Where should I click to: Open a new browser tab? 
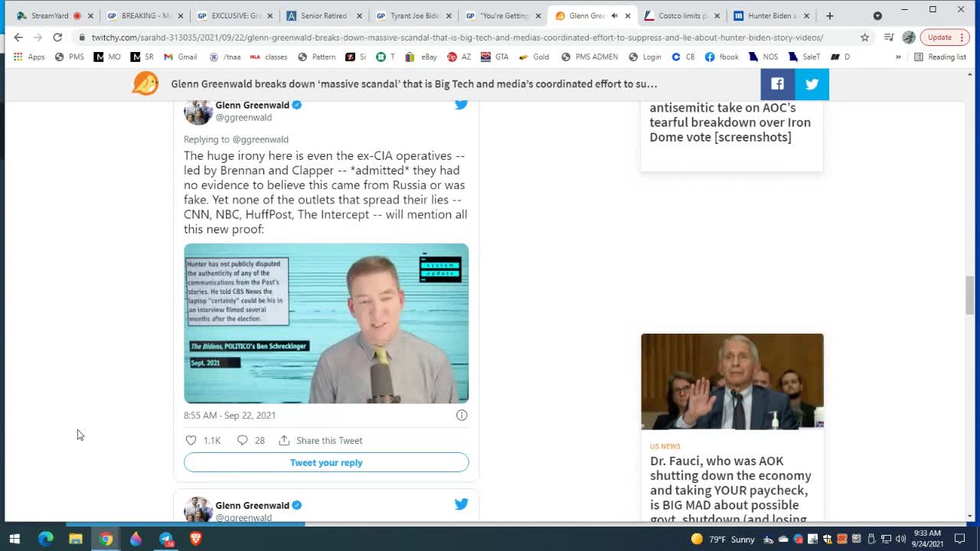tap(829, 15)
